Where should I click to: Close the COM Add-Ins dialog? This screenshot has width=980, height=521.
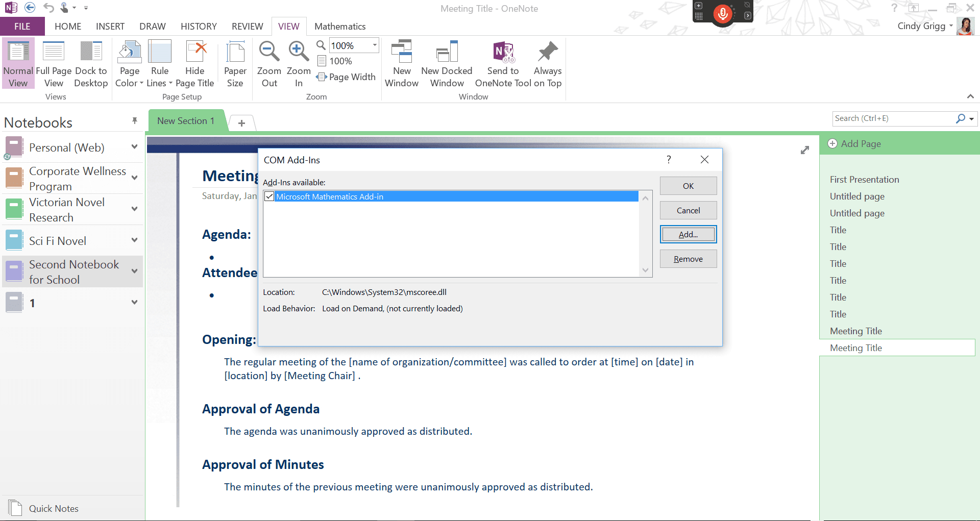[x=704, y=160]
